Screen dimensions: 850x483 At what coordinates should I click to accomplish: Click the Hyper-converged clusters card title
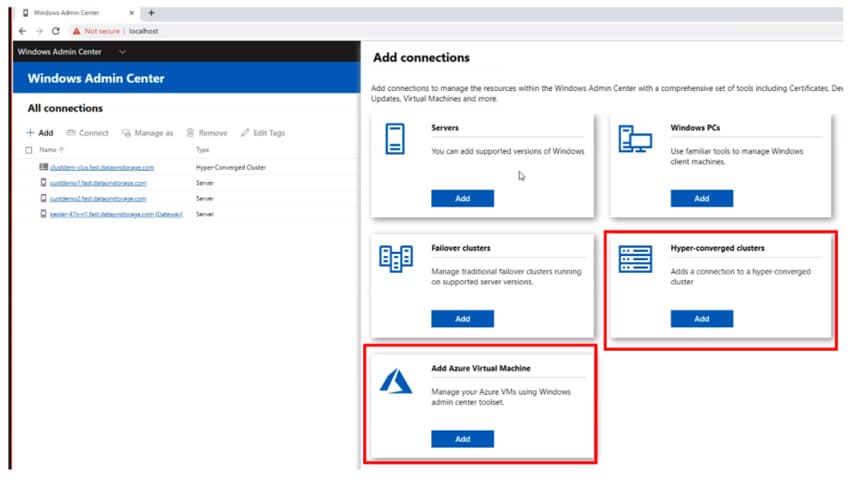click(717, 248)
